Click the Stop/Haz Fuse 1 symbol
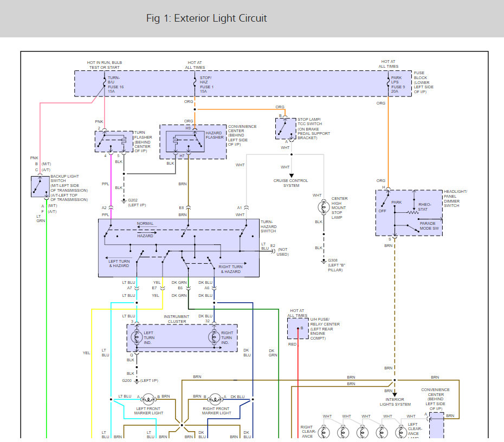504x442 pixels. [x=195, y=82]
